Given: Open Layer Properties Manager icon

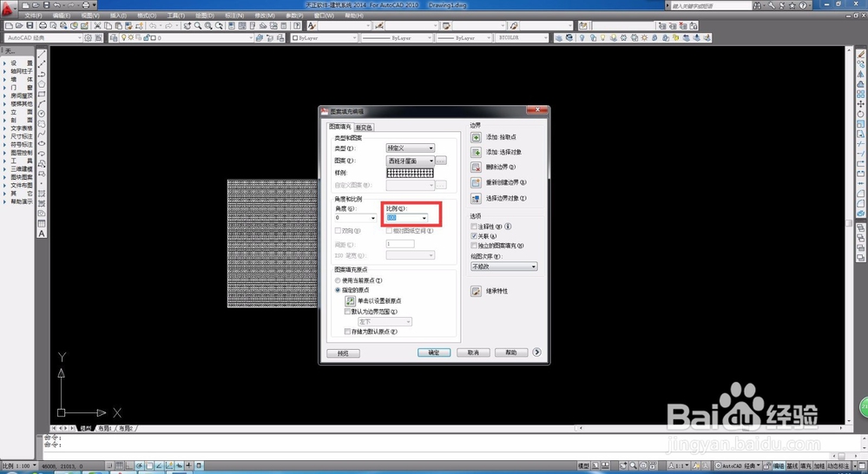Looking at the screenshot, I should point(114,37).
